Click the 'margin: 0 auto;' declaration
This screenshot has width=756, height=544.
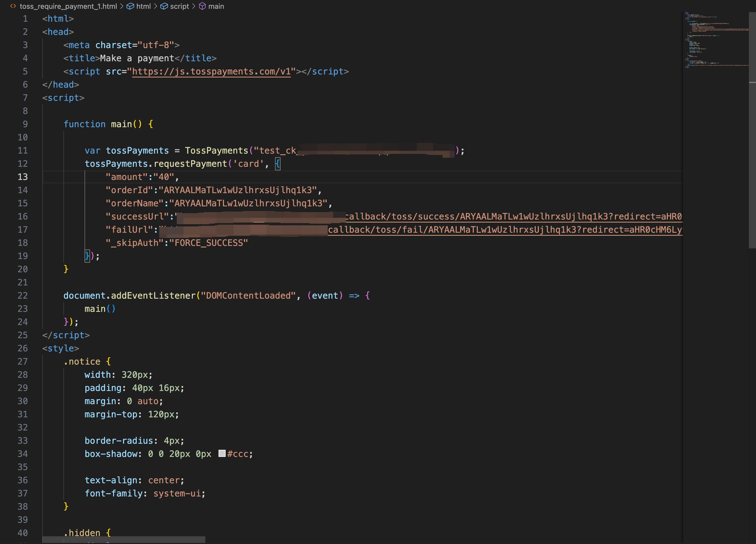pos(124,401)
